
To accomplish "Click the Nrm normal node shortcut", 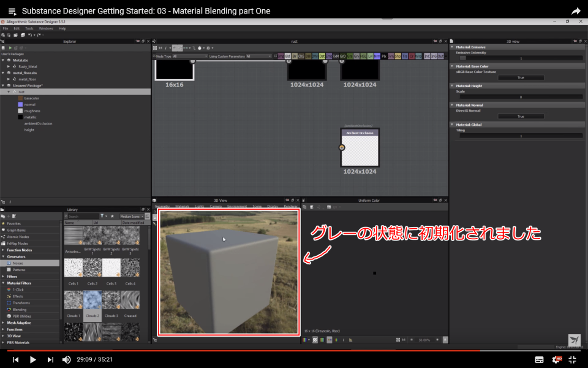I will click(x=377, y=56).
